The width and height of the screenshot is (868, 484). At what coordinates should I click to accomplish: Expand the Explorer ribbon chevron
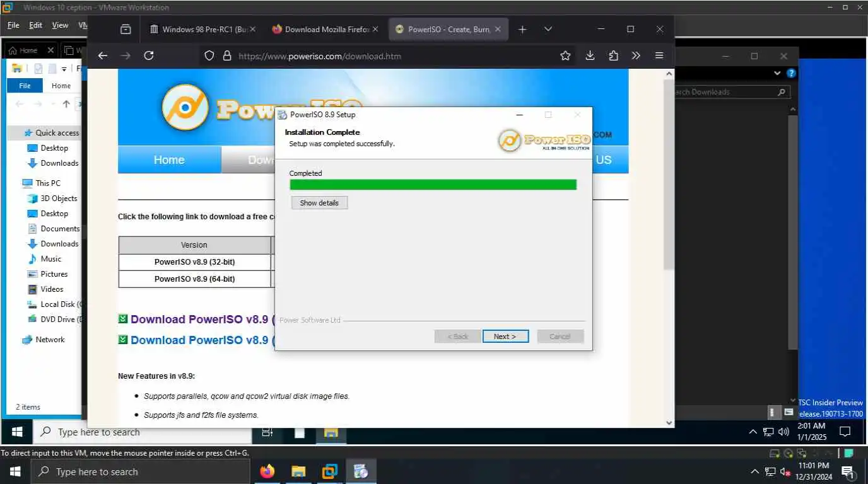point(777,73)
